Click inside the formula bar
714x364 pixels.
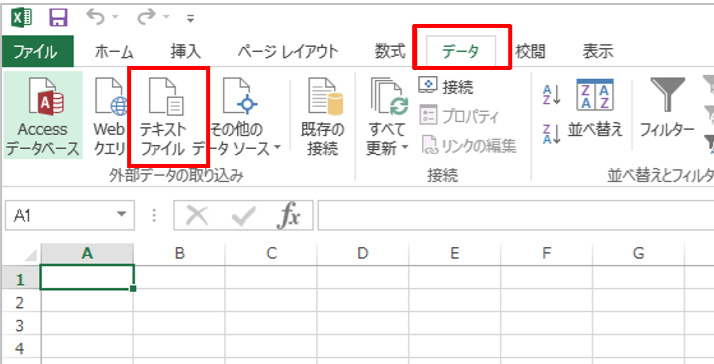click(x=515, y=215)
